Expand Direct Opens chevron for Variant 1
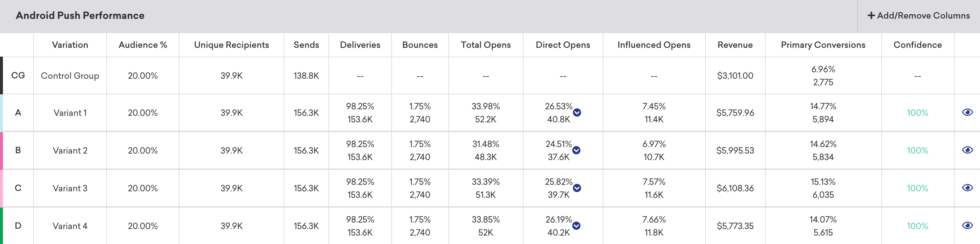Viewport: 980px width, 244px height. pos(577,112)
